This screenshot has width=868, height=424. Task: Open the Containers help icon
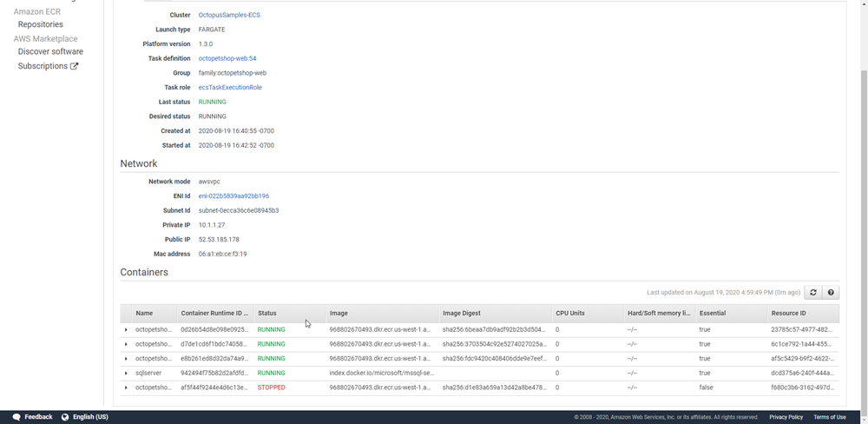tap(831, 293)
